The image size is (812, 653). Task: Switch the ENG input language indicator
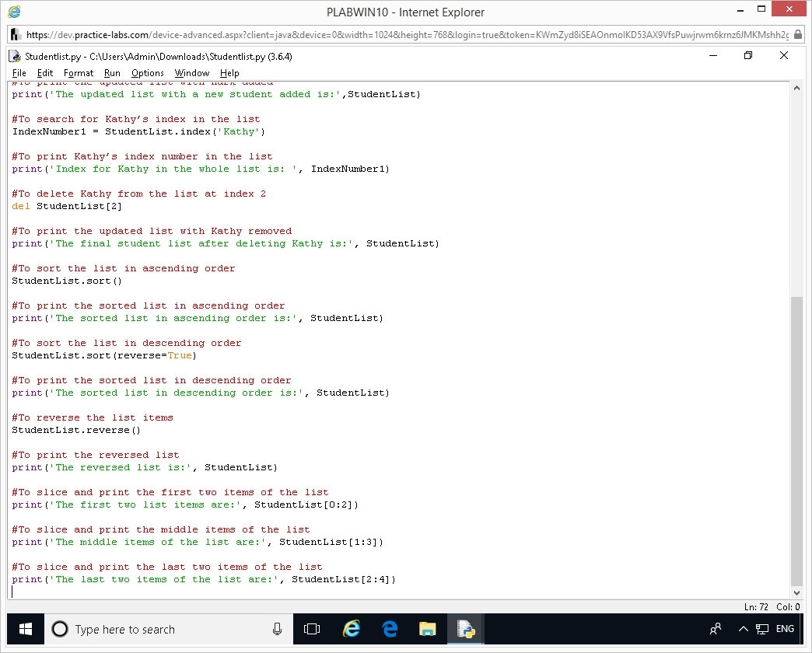pos(785,629)
